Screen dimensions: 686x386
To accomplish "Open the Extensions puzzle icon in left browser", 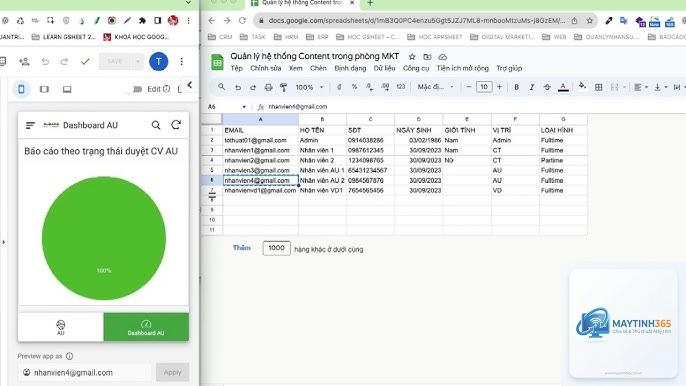I will pyautogui.click(x=142, y=21).
